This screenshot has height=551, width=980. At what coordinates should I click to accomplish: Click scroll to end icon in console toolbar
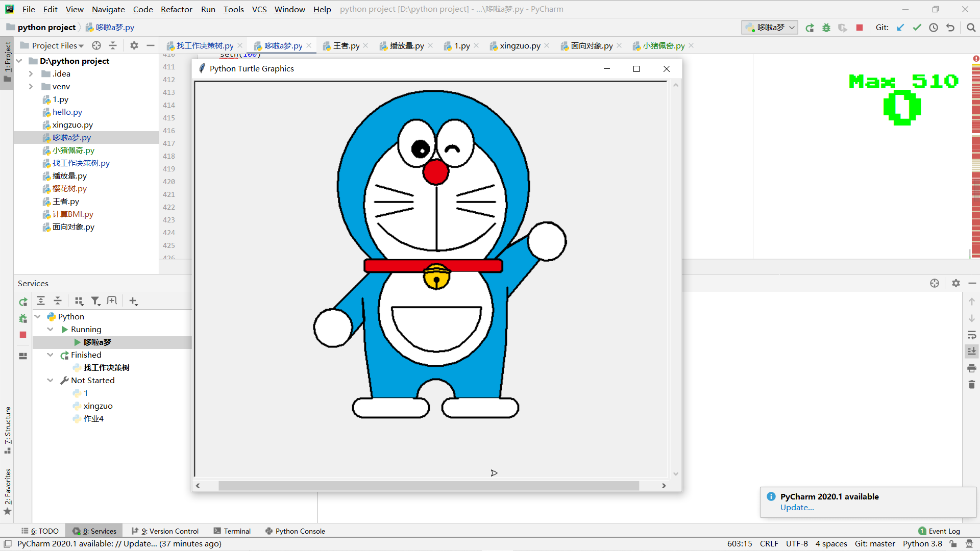(x=972, y=352)
